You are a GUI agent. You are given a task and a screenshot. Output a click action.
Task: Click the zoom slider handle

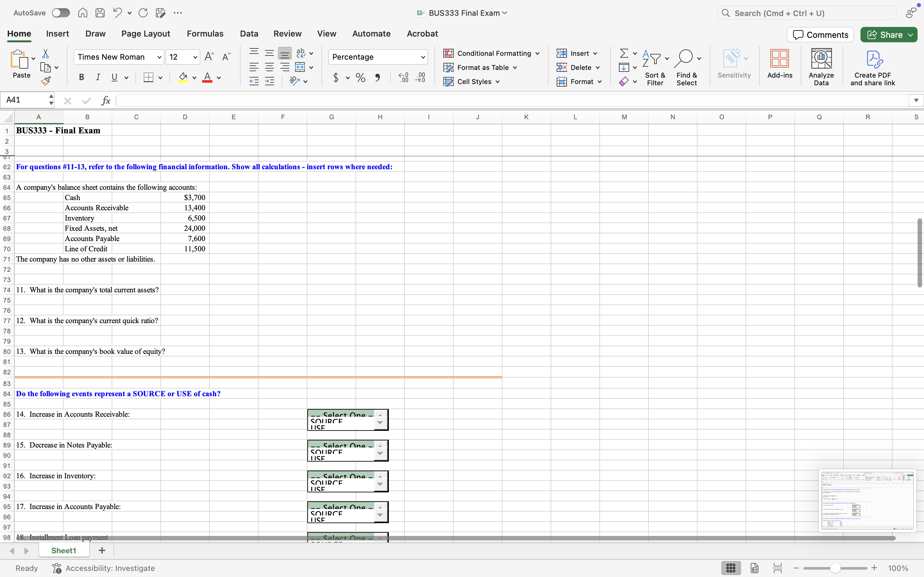point(835,568)
